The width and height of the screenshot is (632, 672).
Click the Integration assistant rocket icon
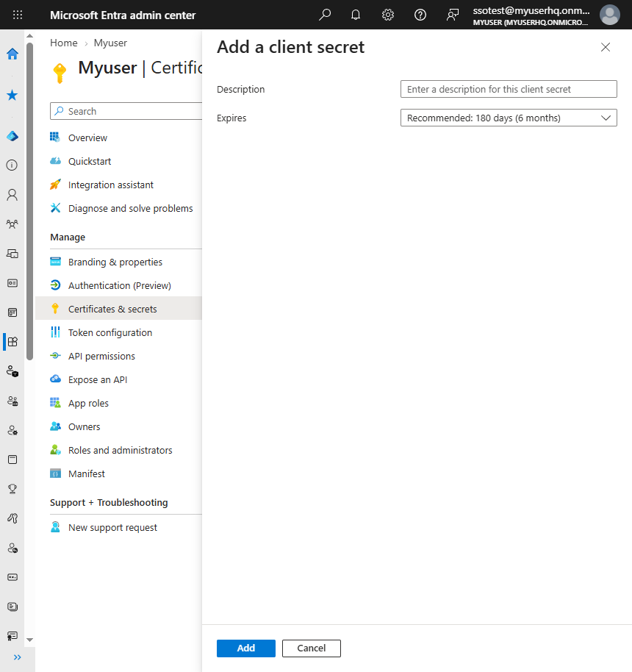(55, 185)
